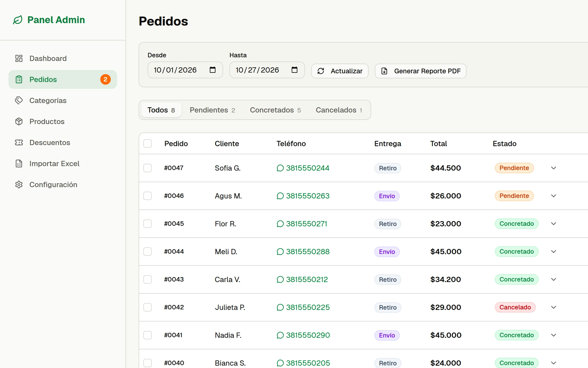Tick the checkbox for order #0043
The height and width of the screenshot is (368, 588).
[148, 279]
